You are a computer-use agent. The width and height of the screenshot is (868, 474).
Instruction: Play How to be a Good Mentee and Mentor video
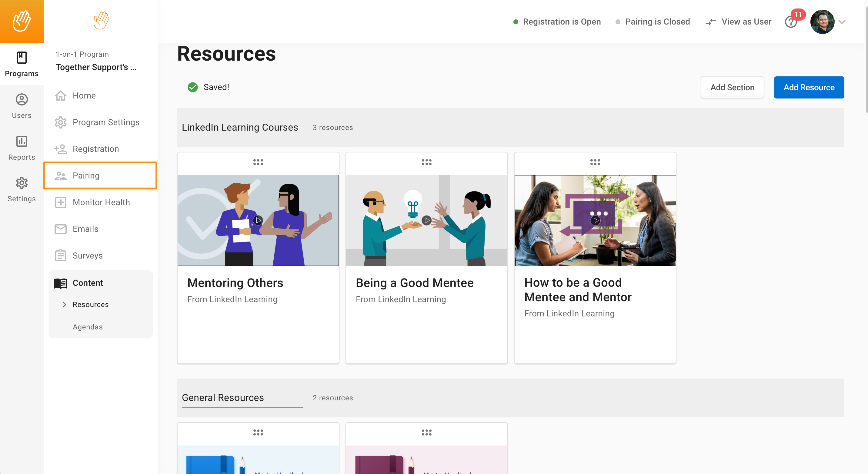(596, 221)
